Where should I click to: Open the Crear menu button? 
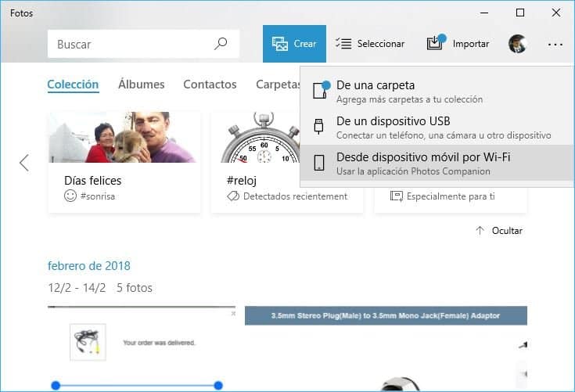pos(294,44)
